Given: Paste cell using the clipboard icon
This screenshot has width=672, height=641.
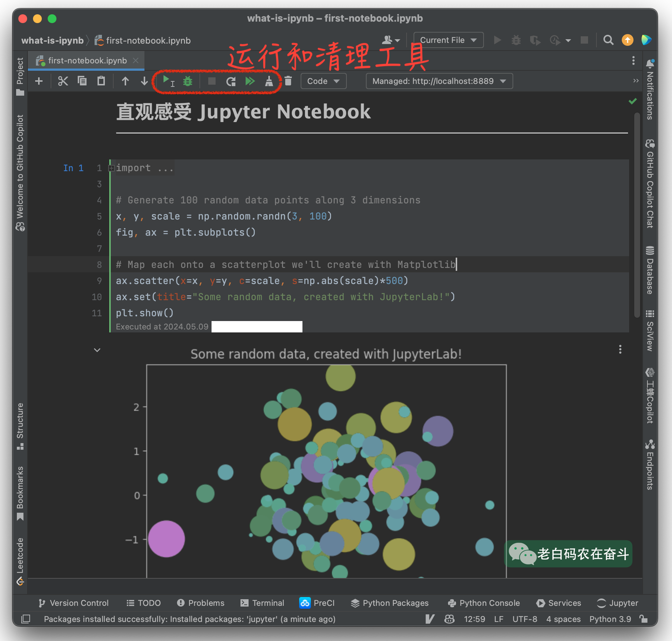Looking at the screenshot, I should pyautogui.click(x=101, y=81).
